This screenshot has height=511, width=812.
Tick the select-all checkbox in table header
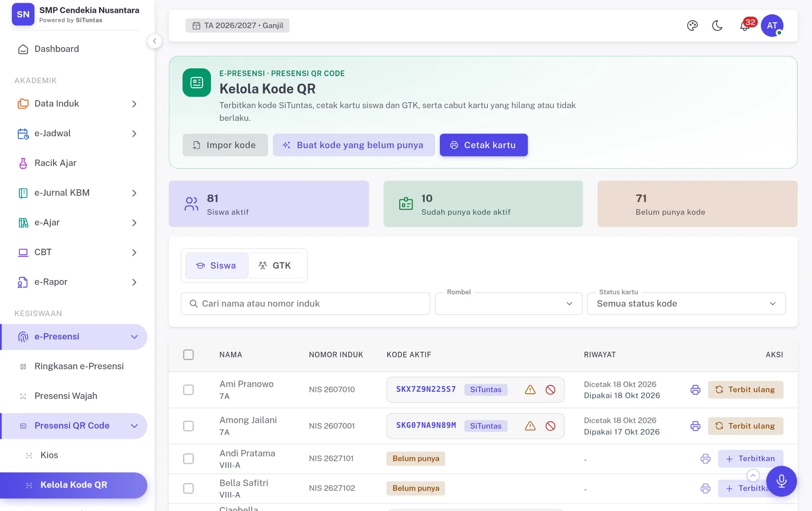(x=188, y=355)
